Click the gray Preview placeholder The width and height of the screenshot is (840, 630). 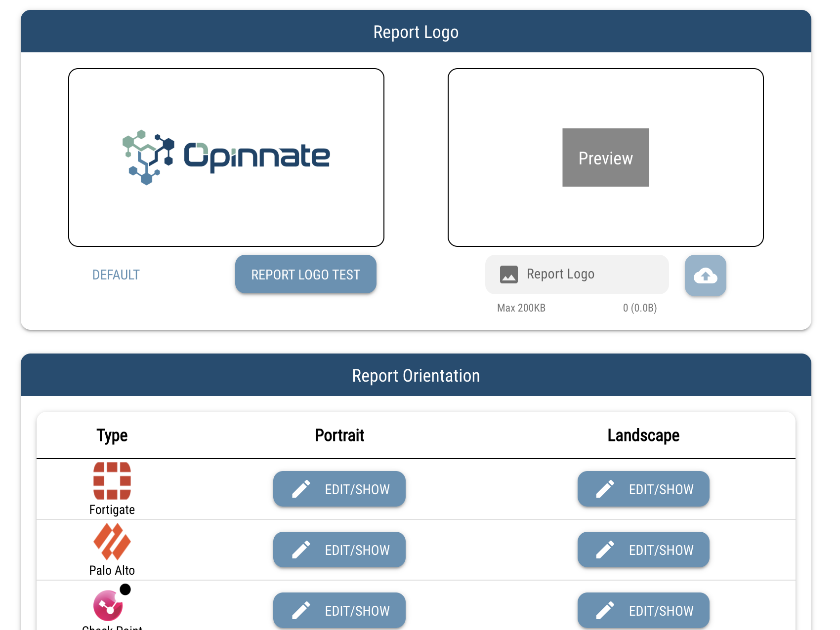pyautogui.click(x=605, y=157)
